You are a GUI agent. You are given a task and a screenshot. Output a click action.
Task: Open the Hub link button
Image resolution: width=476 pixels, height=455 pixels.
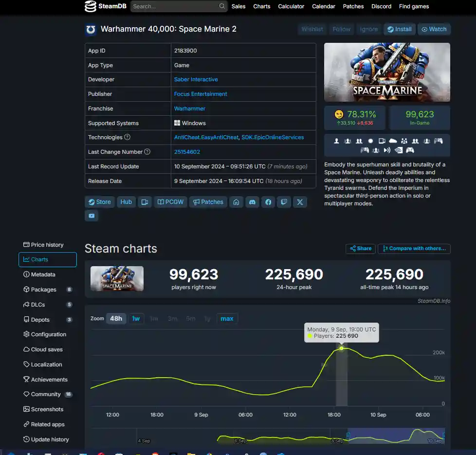(126, 202)
